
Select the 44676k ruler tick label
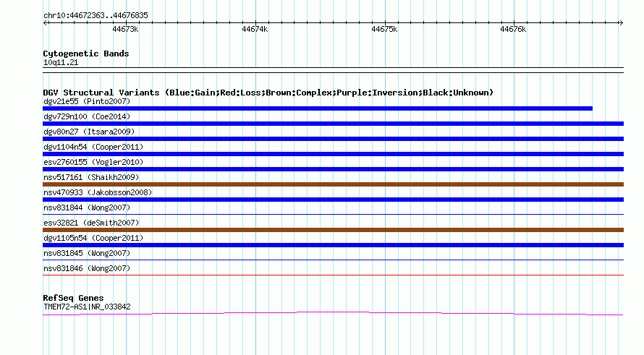coord(513,29)
